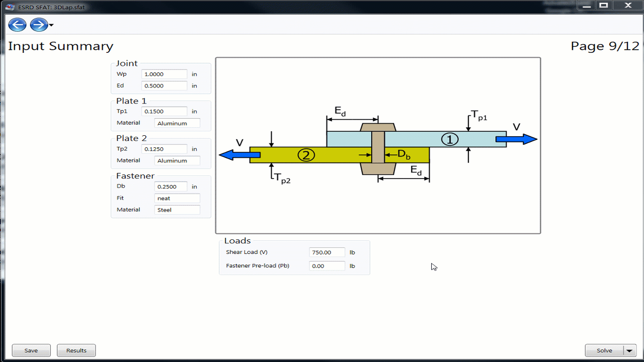Click the Fastener Db diameter field
The width and height of the screenshot is (644, 362).
[x=171, y=187]
